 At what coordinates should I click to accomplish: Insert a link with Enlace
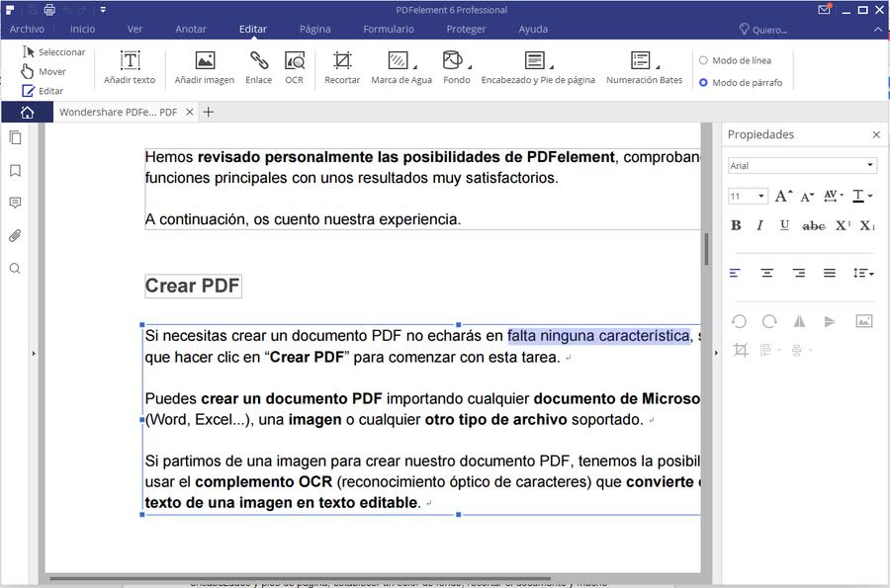(258, 67)
